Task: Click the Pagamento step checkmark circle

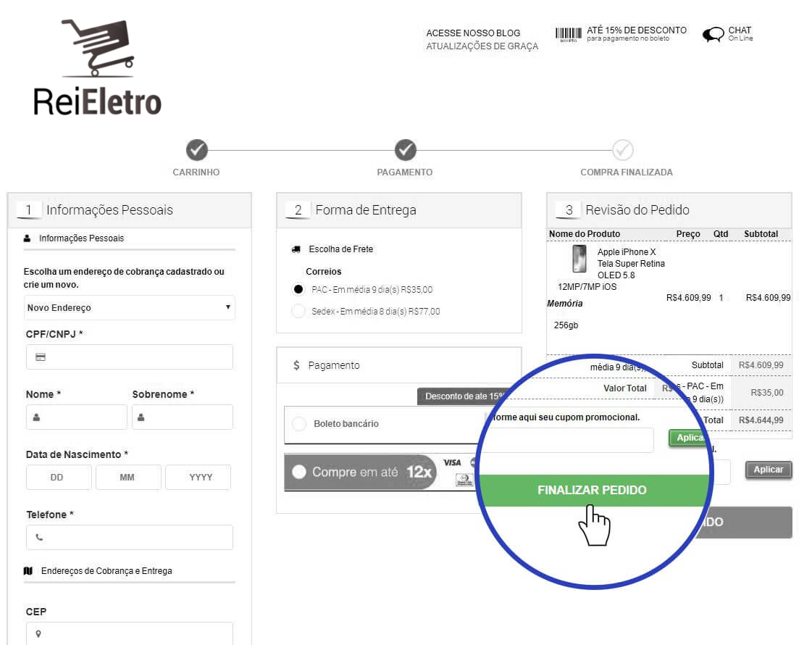Action: coord(405,150)
